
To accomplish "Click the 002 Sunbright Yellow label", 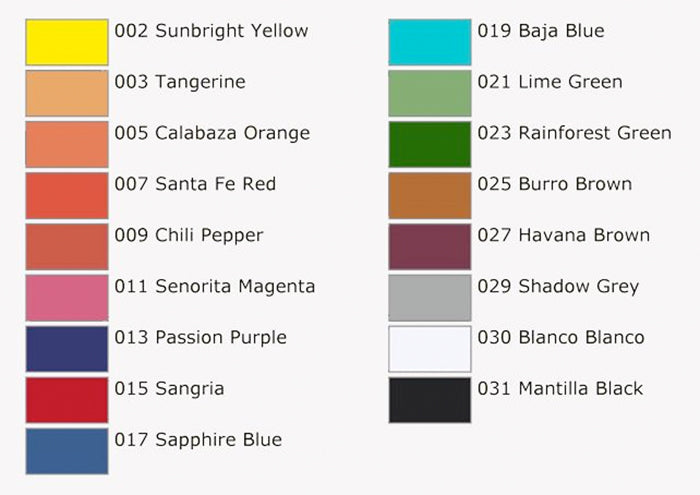I will pyautogui.click(x=211, y=31).
